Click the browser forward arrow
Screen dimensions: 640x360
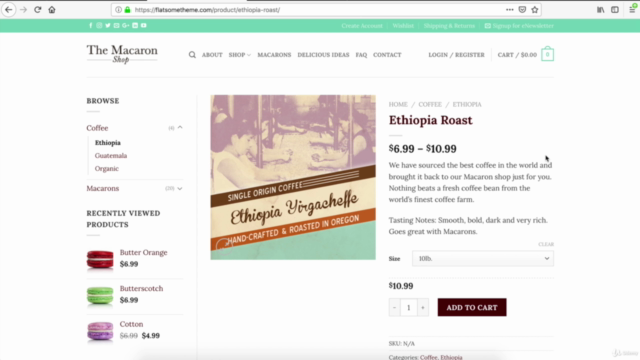tap(23, 9)
